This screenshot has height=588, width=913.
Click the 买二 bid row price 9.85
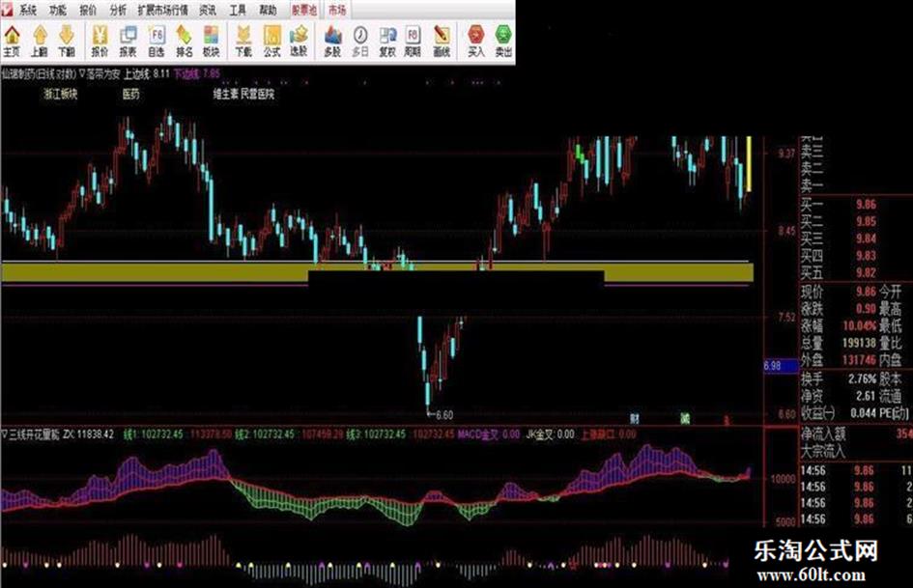tap(866, 221)
